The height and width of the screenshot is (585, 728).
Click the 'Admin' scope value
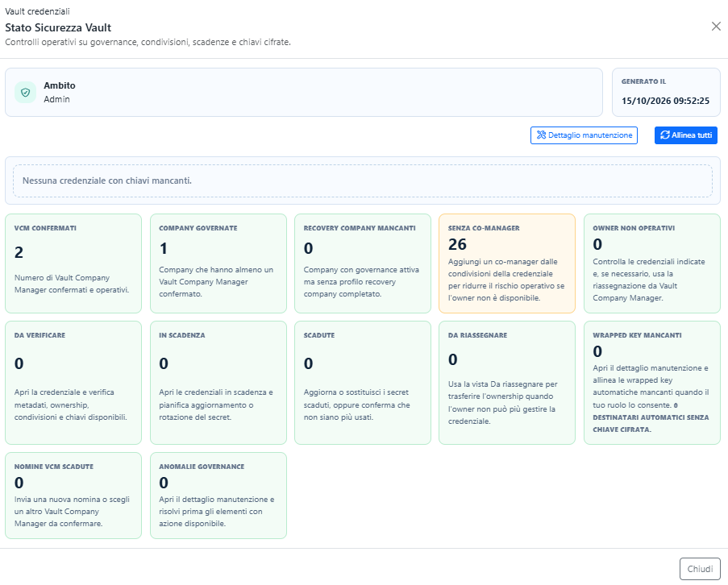(x=56, y=99)
